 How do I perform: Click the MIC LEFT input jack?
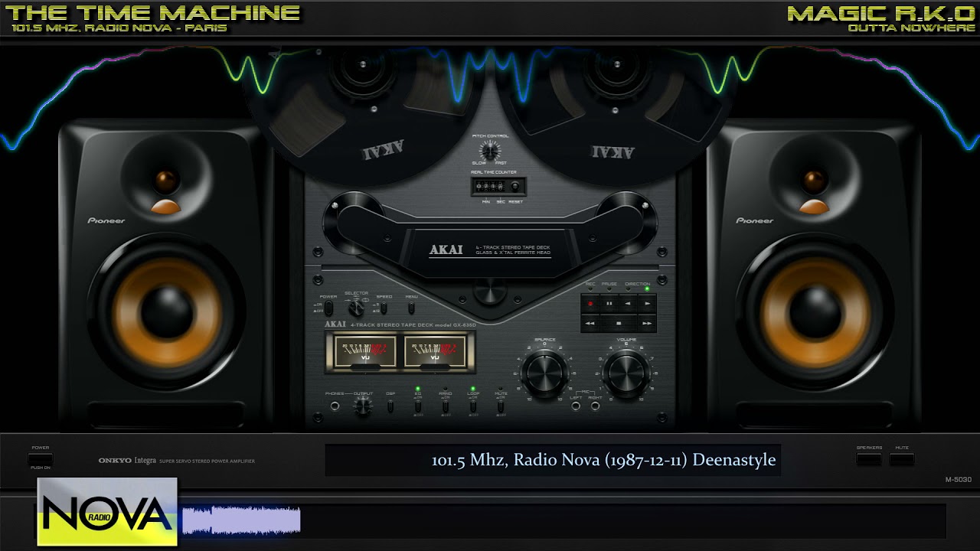tap(576, 406)
